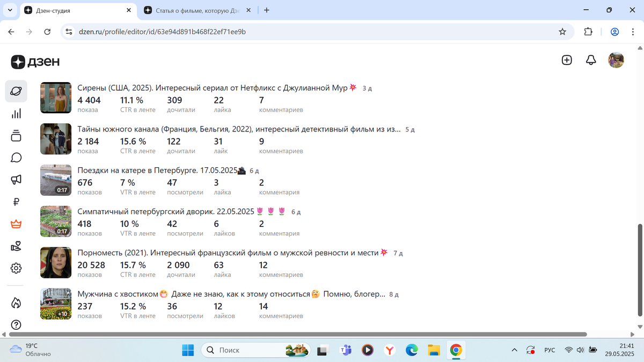Open the Chrome profile icon
This screenshot has height=362, width=644.
(x=615, y=32)
